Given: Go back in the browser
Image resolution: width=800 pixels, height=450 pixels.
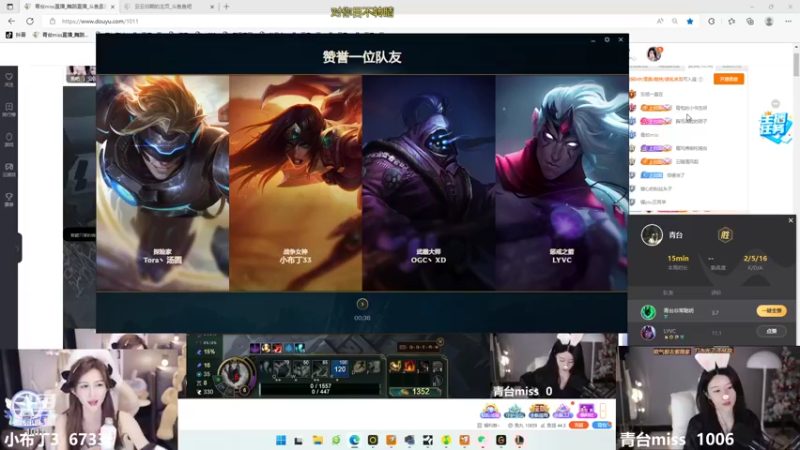Looking at the screenshot, I should [x=11, y=21].
